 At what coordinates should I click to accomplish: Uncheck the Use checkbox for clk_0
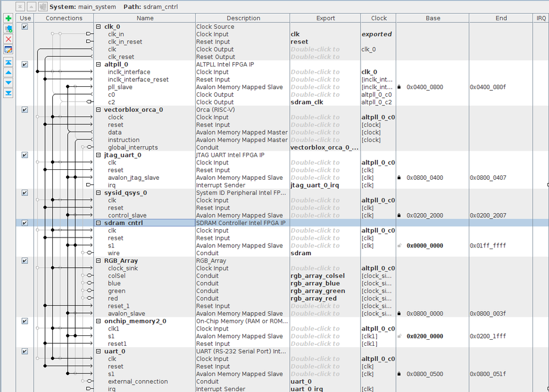click(25, 26)
